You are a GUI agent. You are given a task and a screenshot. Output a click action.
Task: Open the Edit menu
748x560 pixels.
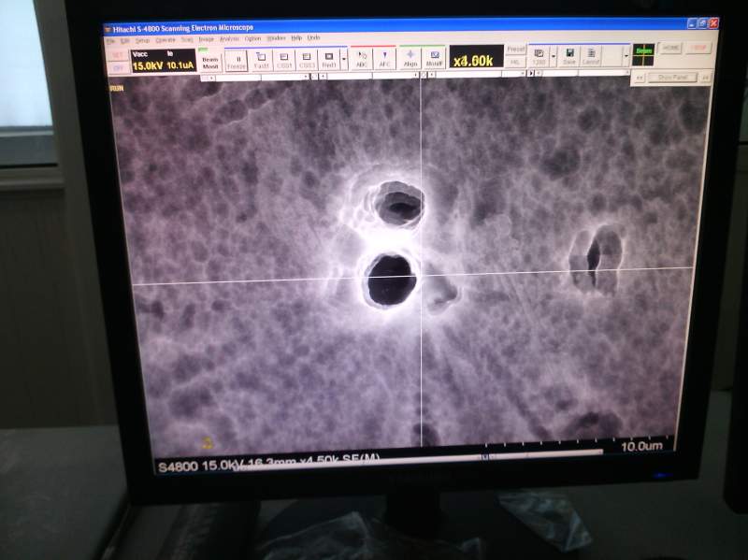(125, 41)
